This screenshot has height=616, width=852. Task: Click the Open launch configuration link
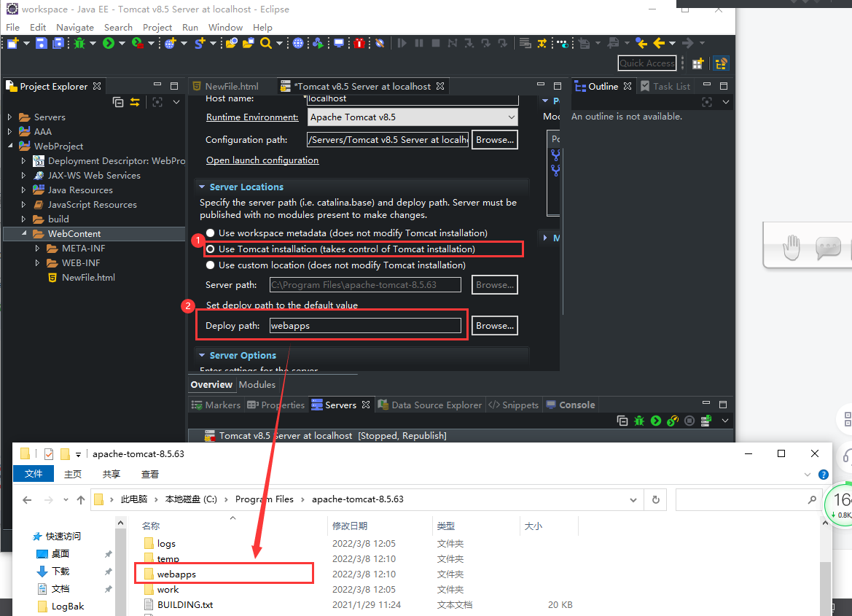(x=262, y=160)
